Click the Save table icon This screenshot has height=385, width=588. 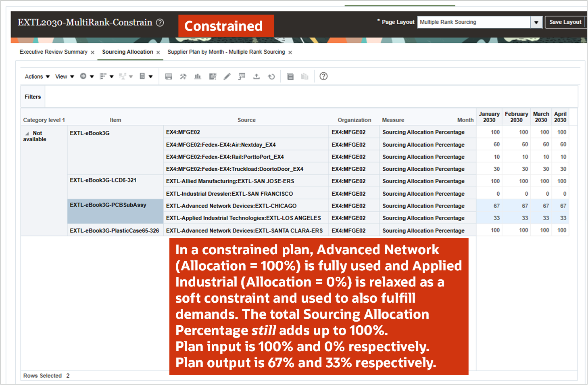pos(169,76)
